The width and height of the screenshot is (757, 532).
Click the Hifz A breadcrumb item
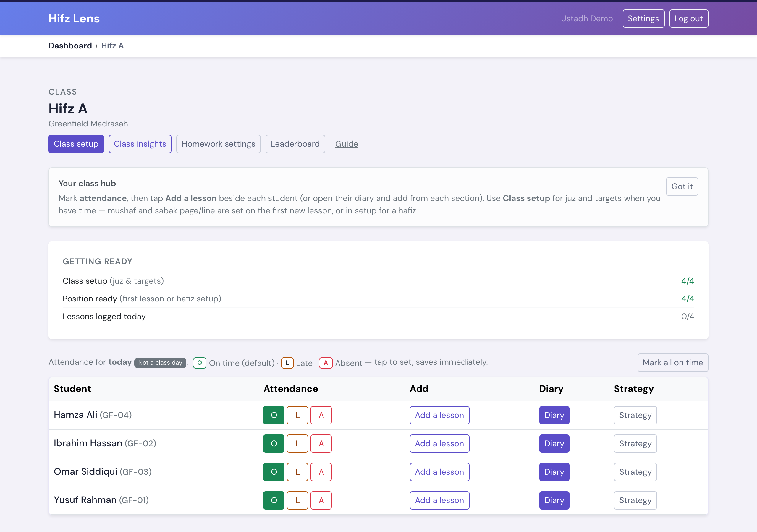pos(112,46)
